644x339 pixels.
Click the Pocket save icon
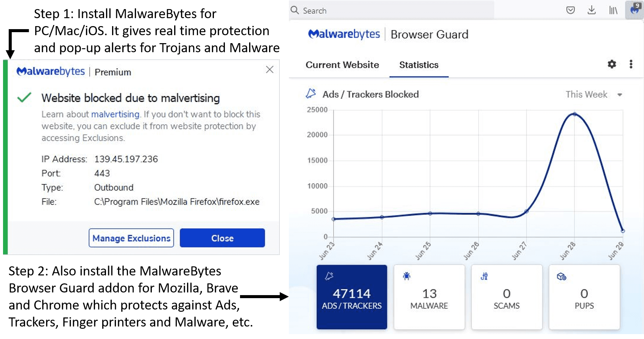coord(570,10)
